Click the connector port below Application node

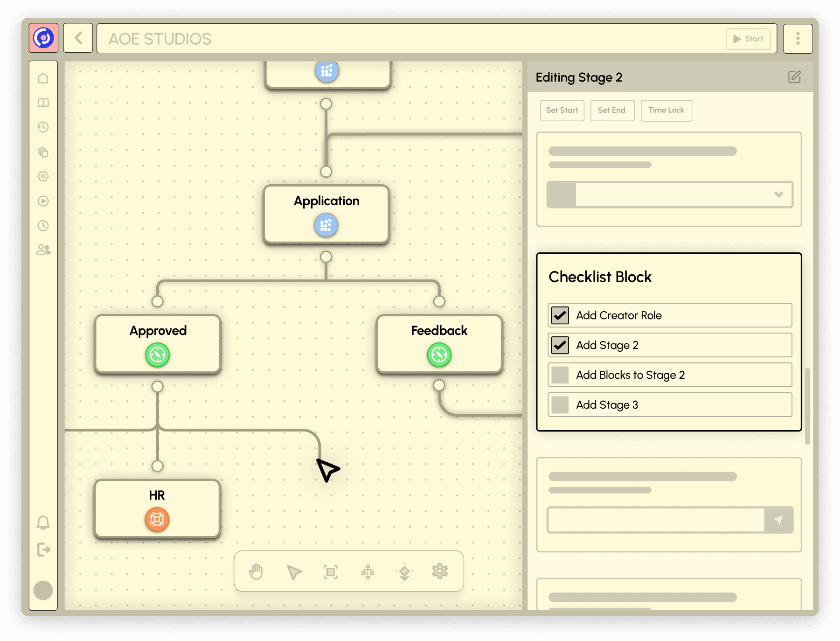pos(326,257)
